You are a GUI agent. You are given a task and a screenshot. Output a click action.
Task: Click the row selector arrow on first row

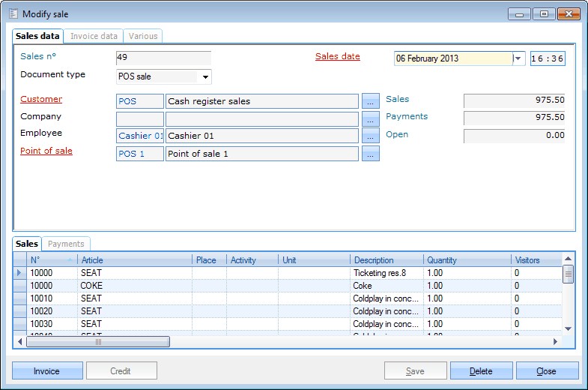[x=19, y=273]
